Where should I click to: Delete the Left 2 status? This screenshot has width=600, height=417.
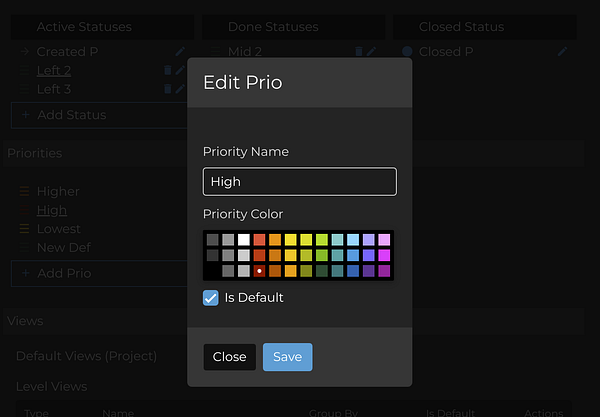pyautogui.click(x=168, y=70)
